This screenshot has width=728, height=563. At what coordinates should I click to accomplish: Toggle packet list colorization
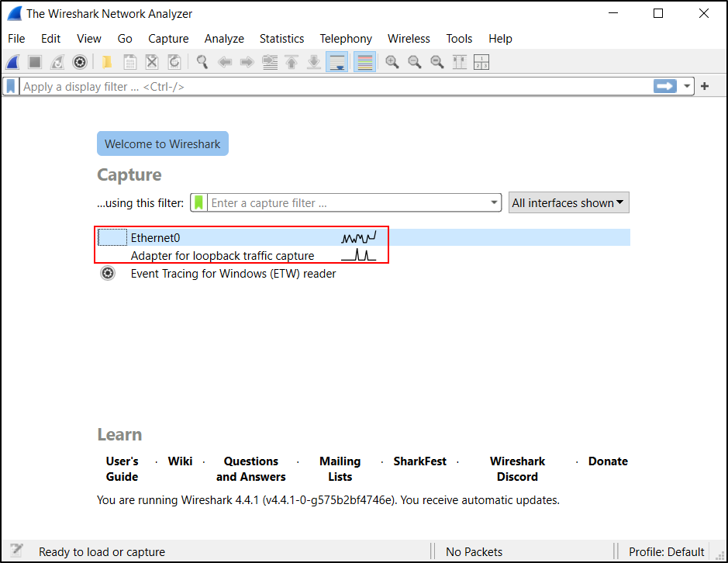(364, 62)
